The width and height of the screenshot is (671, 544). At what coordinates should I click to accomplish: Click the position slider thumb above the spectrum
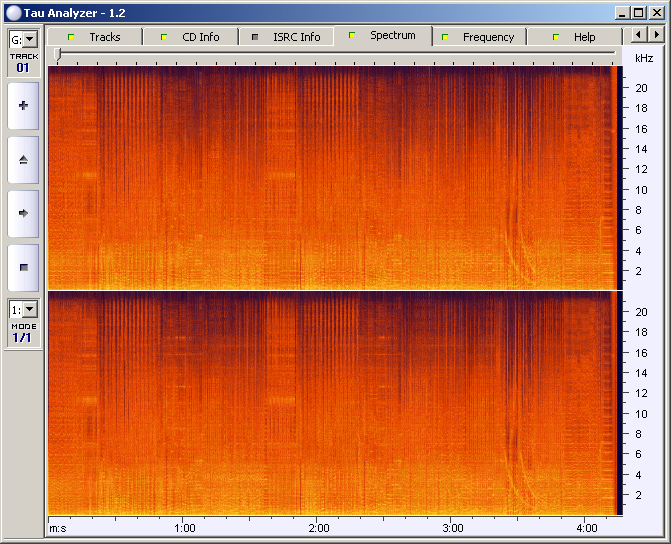click(58, 54)
